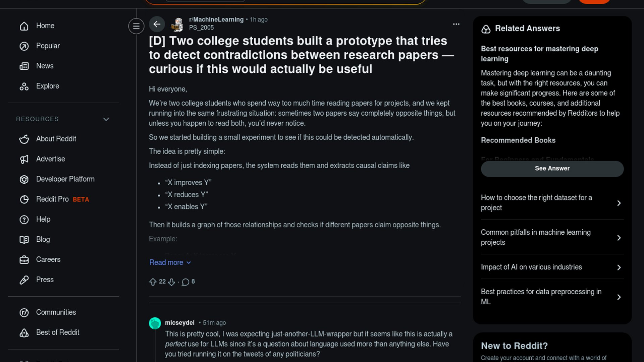Click the upvote arrow on the post
This screenshot has height=362, width=644.
pos(153,282)
